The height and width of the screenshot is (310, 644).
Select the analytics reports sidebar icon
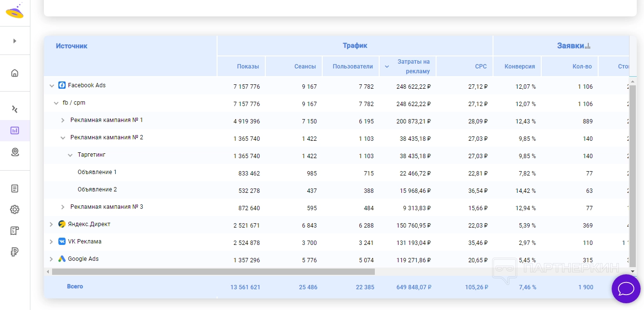pos(14,131)
